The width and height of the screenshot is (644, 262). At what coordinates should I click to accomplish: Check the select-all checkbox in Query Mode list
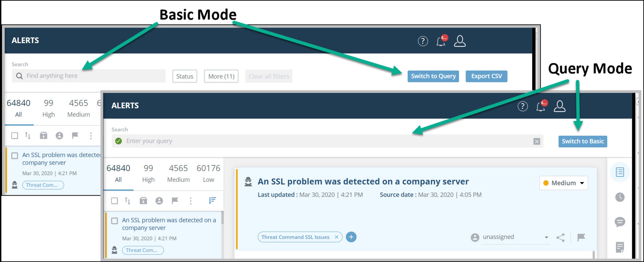[x=115, y=201]
